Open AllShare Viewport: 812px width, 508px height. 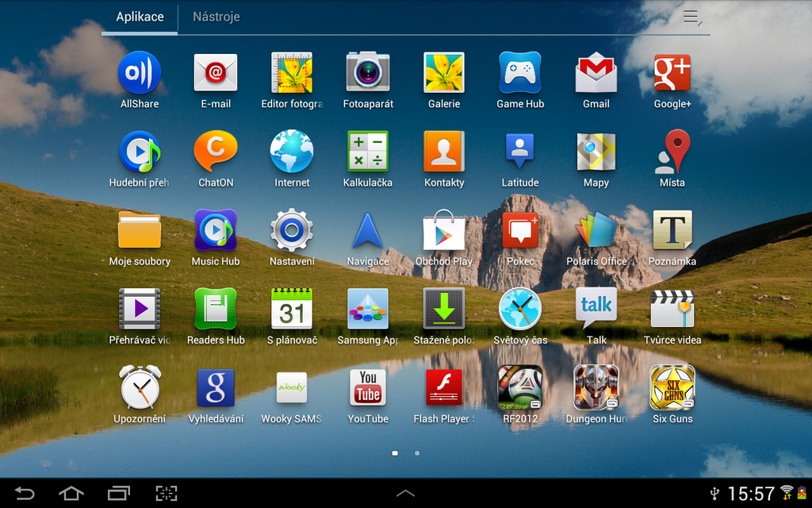140,72
